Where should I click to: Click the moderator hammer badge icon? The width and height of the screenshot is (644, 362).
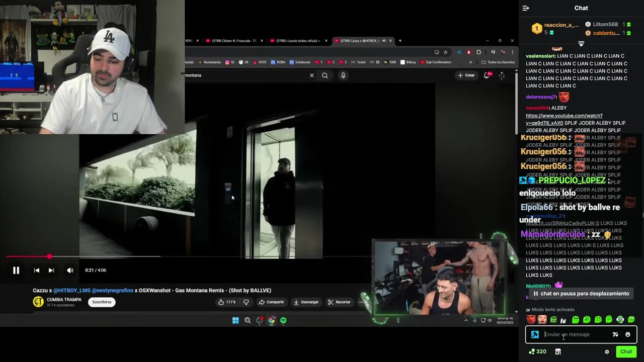pos(535,334)
